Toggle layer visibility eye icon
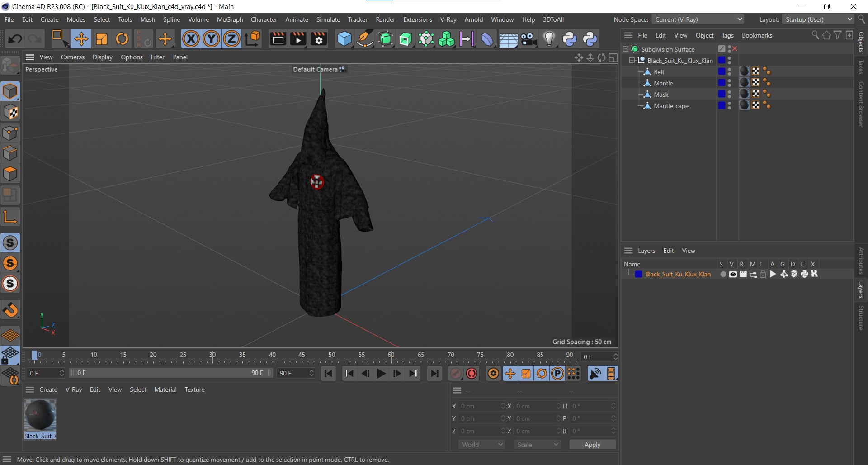This screenshot has width=868, height=465. (x=733, y=274)
